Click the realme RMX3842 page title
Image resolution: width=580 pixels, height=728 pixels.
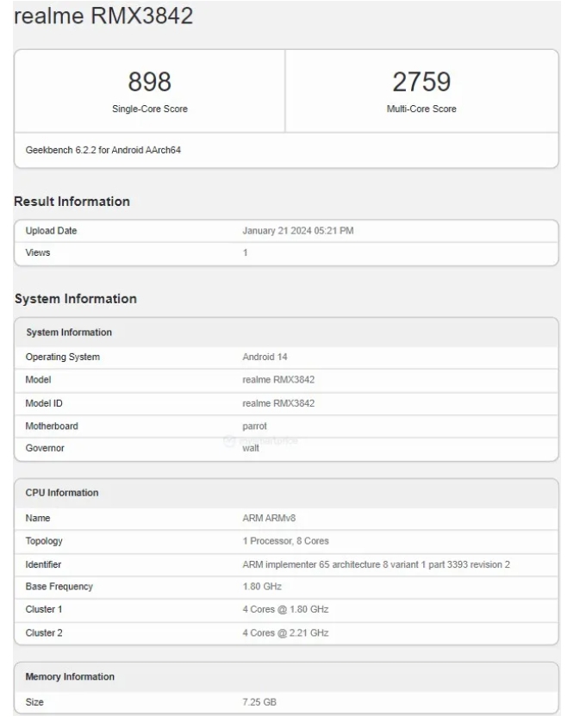[103, 16]
